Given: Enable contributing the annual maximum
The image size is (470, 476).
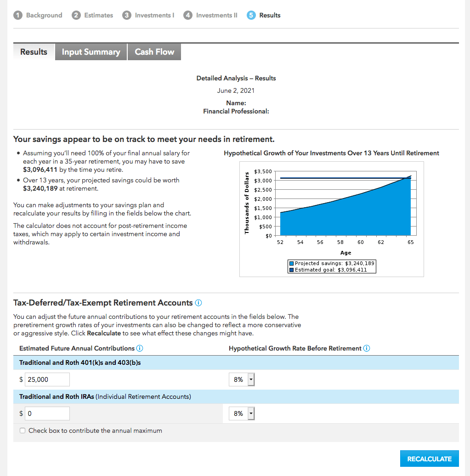Looking at the screenshot, I should pyautogui.click(x=23, y=431).
